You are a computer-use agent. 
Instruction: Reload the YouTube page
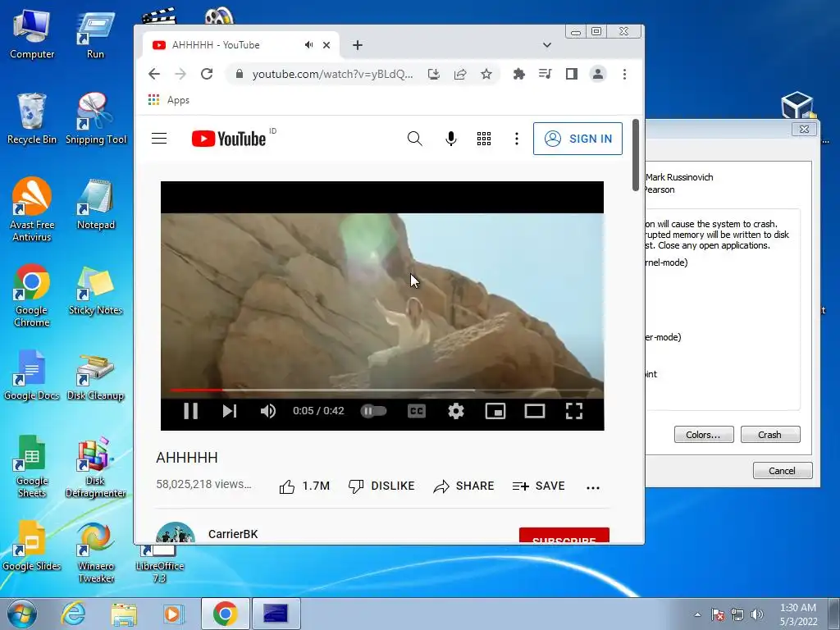tap(207, 74)
